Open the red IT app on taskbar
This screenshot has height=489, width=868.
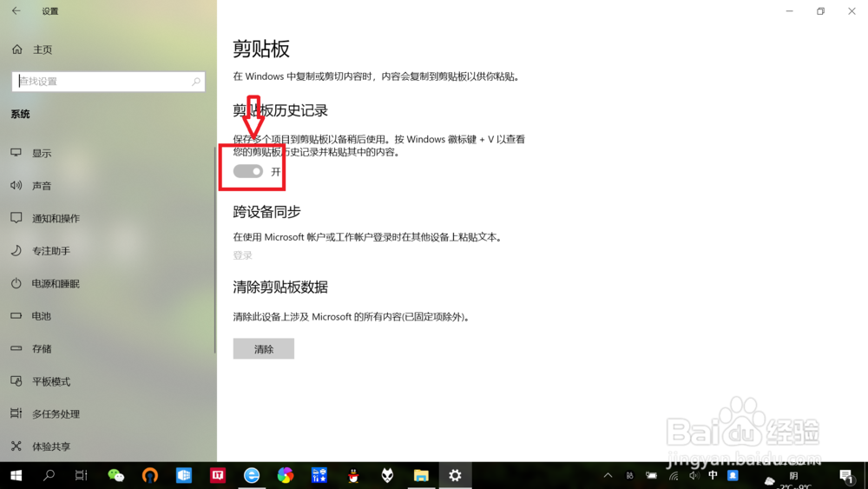tap(218, 475)
